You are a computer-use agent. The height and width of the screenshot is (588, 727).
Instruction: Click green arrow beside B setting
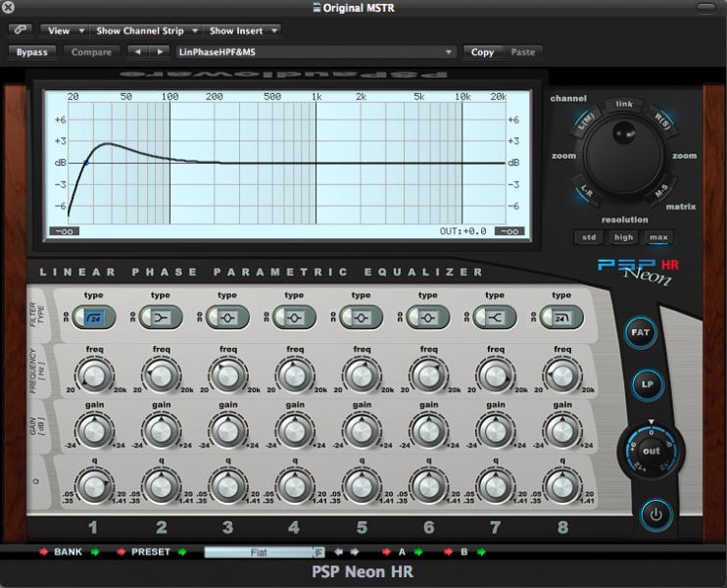[481, 552]
